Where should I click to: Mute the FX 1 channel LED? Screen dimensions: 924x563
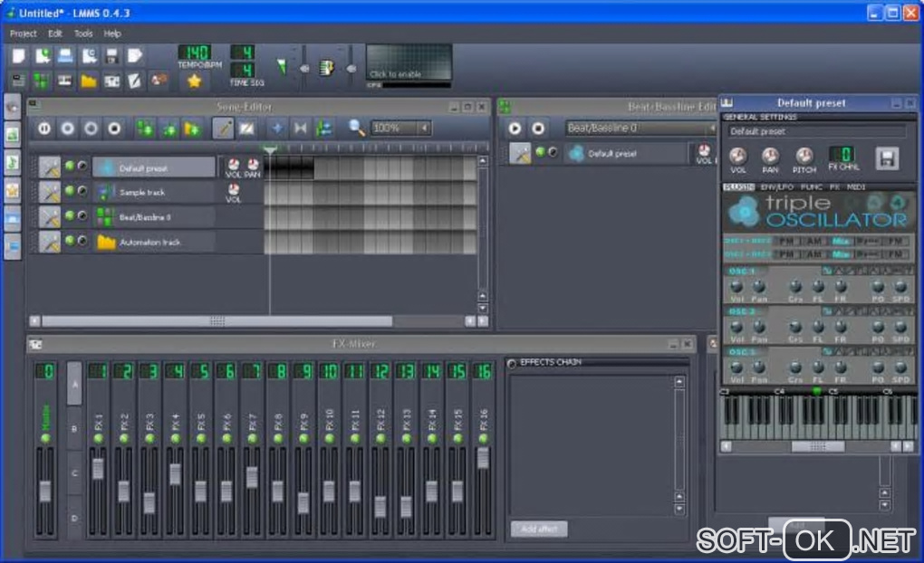[x=98, y=438]
